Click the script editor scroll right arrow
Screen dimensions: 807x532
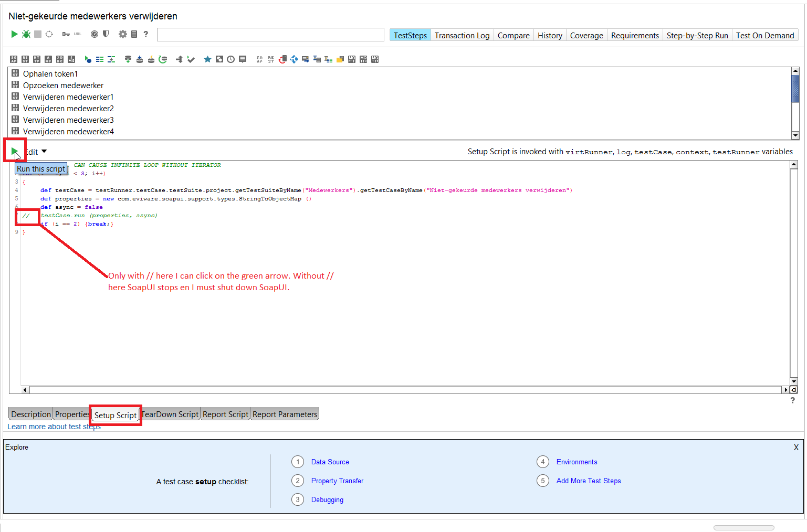[x=785, y=390]
